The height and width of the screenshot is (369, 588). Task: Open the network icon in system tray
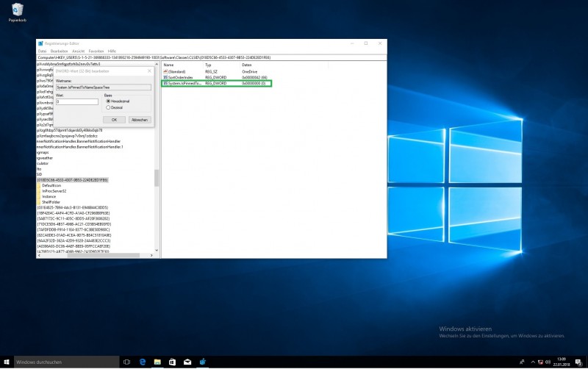click(540, 362)
